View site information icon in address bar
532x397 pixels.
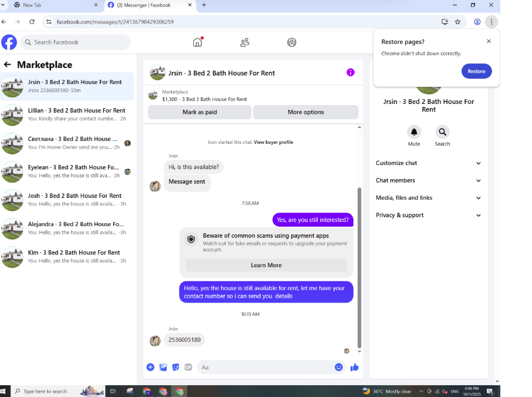tap(49, 22)
